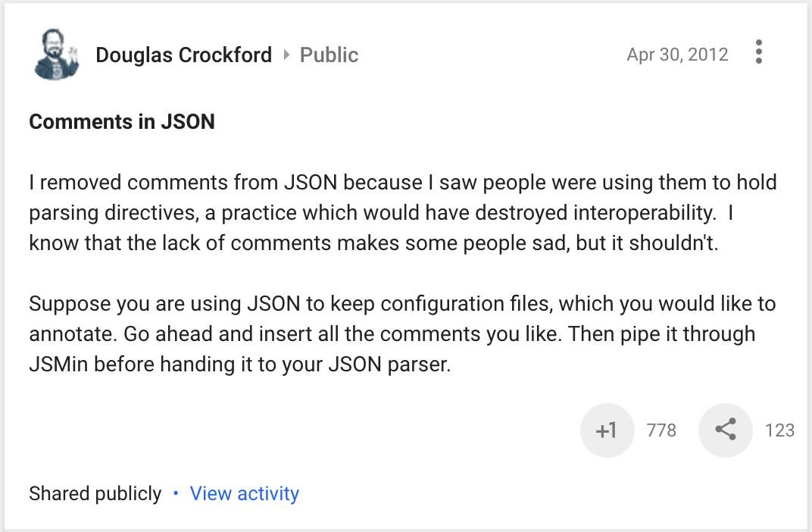
Task: Click the +1 button
Action: (x=607, y=430)
